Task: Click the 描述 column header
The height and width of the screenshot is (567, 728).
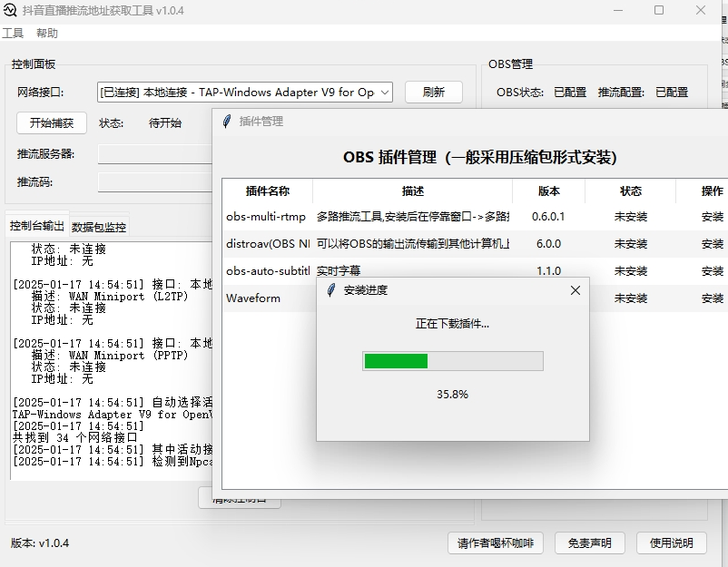Action: 413,191
